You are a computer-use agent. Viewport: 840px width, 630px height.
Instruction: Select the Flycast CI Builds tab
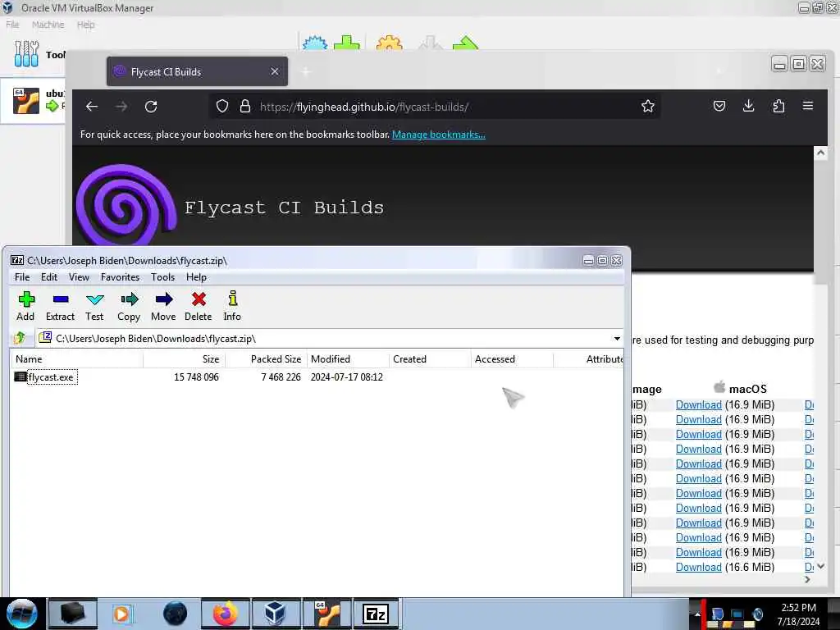[x=197, y=71]
